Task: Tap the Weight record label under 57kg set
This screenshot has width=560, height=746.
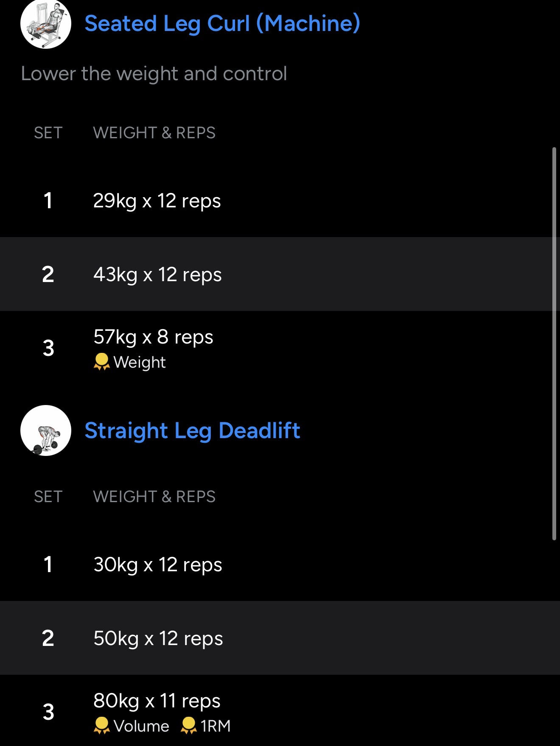Action: (x=140, y=363)
